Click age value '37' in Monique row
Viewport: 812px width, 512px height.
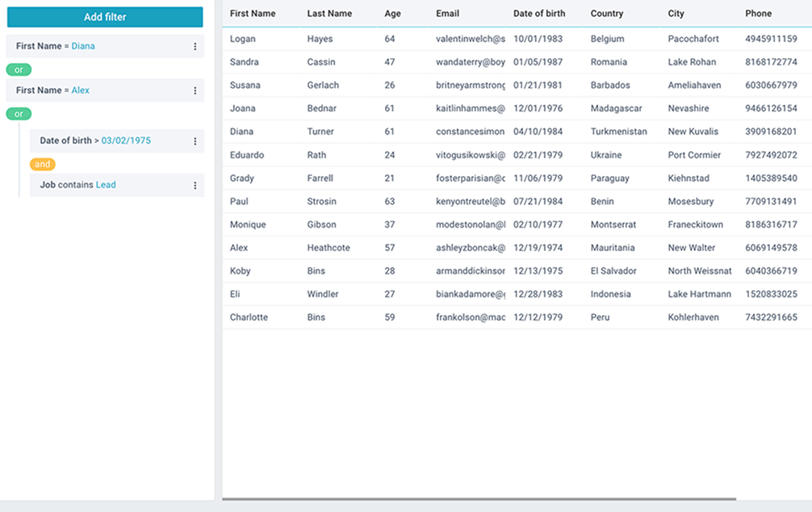[x=389, y=225]
